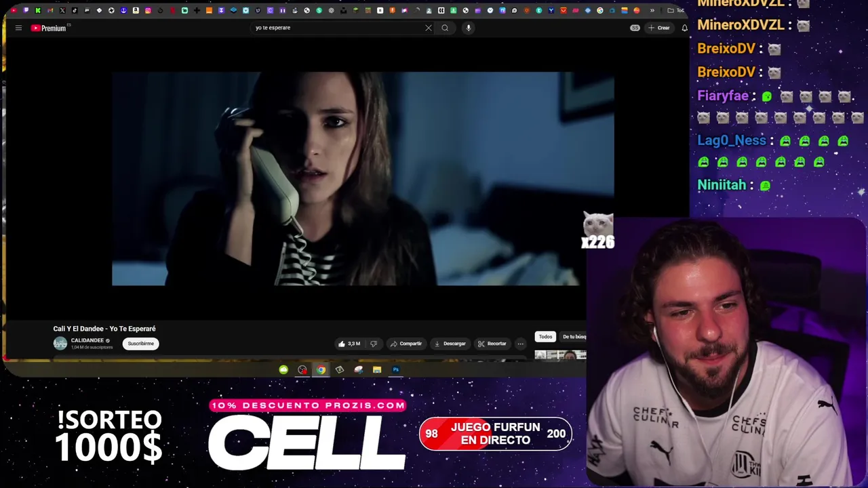Start voice search with the microphone
This screenshot has width=868, height=488.
[468, 28]
